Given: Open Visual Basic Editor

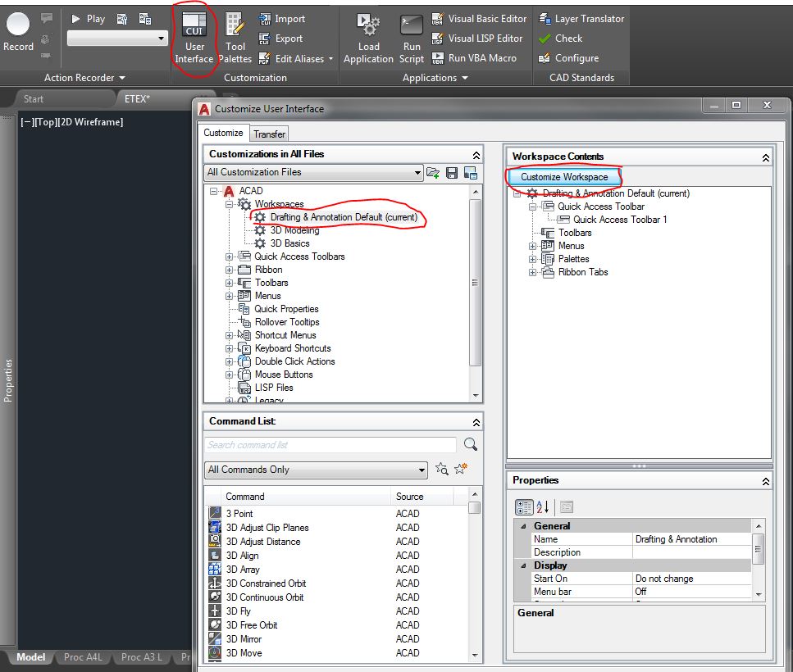Looking at the screenshot, I should click(479, 19).
